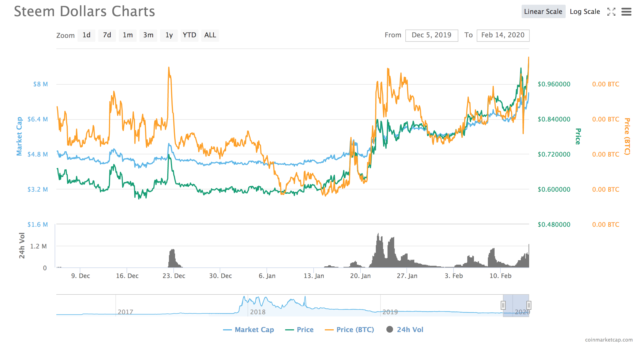
Task: Click the Price (BTC) vertical axis title
Action: click(x=627, y=136)
